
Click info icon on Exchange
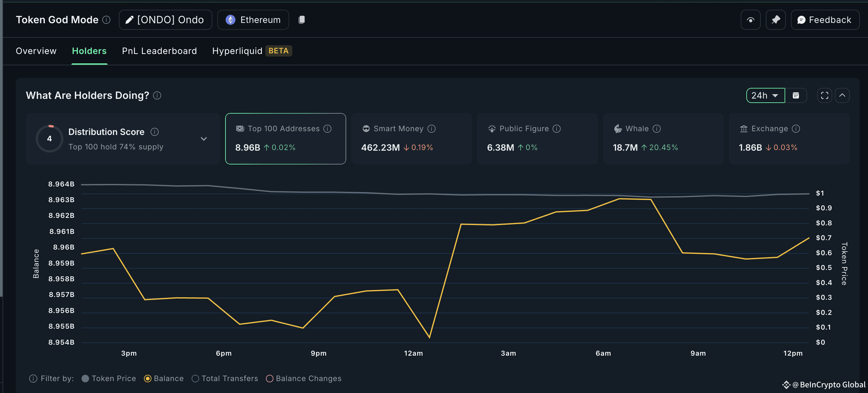[796, 129]
